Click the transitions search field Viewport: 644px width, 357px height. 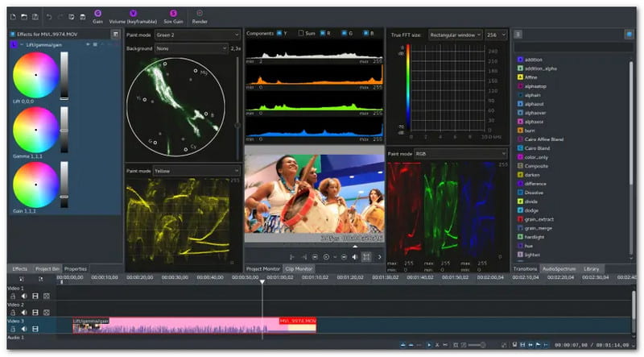coord(573,48)
